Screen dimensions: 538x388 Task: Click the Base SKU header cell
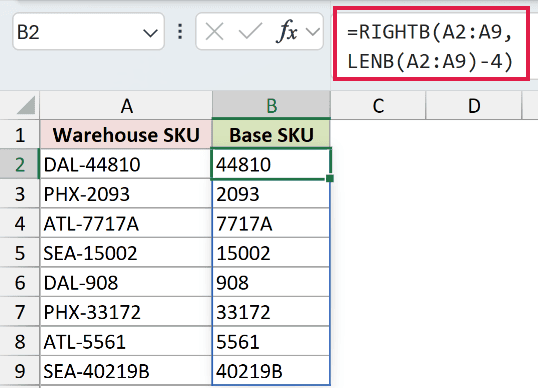coord(271,134)
